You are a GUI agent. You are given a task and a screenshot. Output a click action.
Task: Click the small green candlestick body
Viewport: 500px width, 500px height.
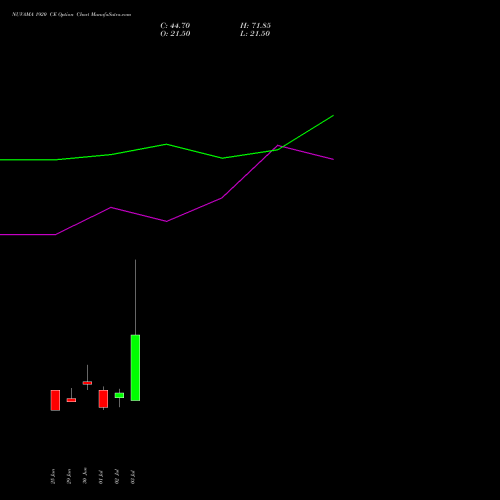[119, 395]
